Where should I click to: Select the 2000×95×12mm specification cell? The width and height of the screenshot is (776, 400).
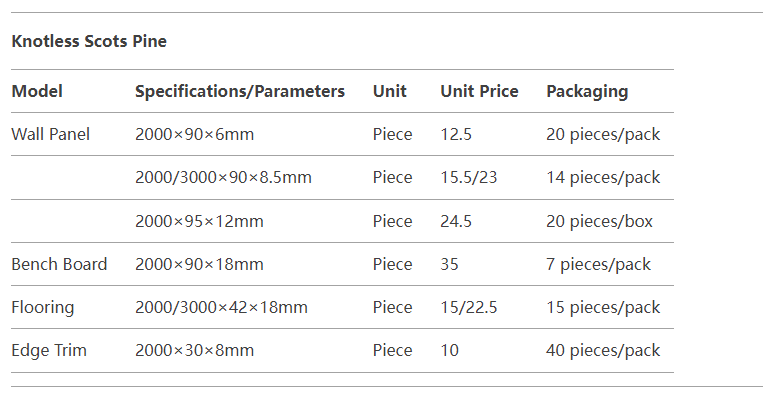pyautogui.click(x=199, y=221)
